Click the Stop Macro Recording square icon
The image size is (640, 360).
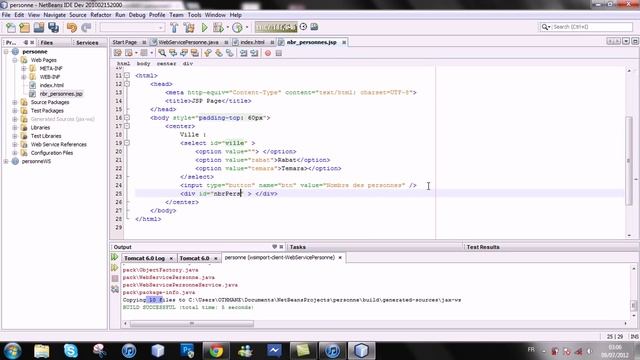tap(279, 53)
